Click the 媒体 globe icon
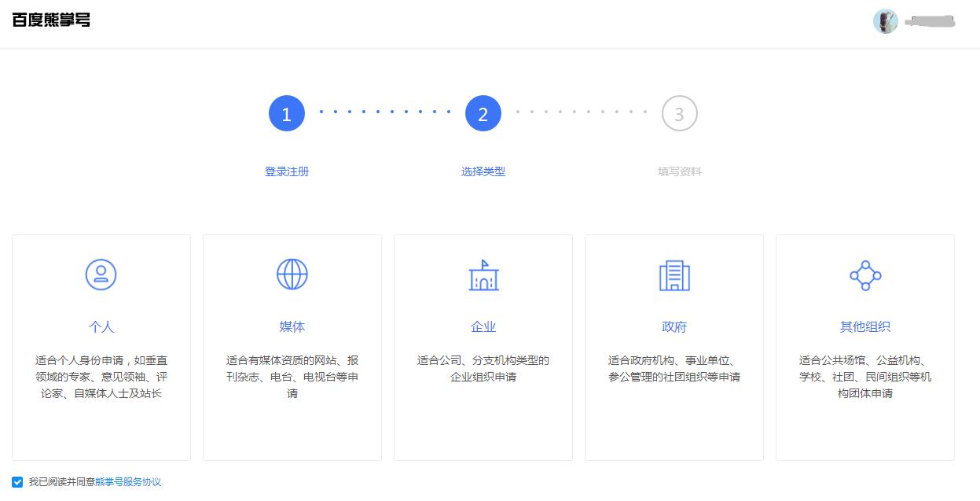Screen dimensions: 980x501 tap(292, 274)
